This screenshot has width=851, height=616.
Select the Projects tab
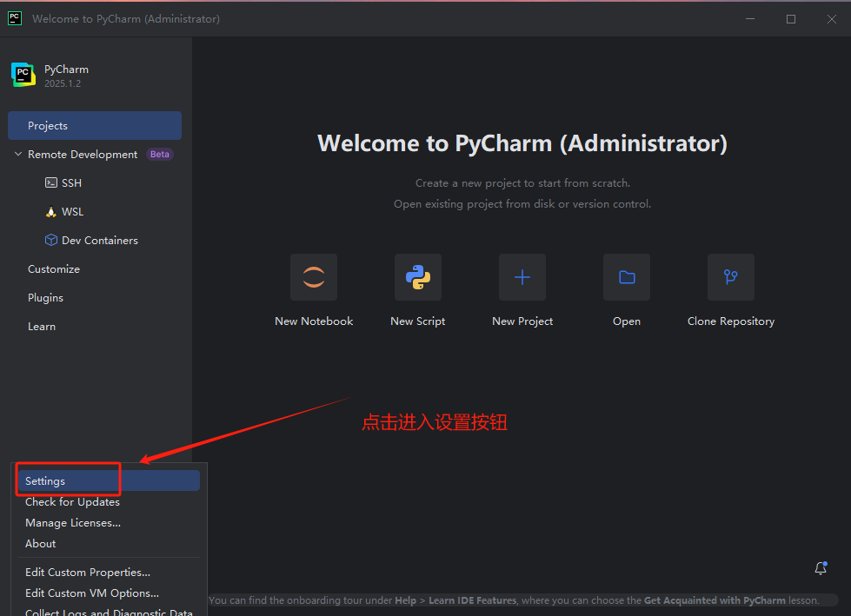point(95,125)
